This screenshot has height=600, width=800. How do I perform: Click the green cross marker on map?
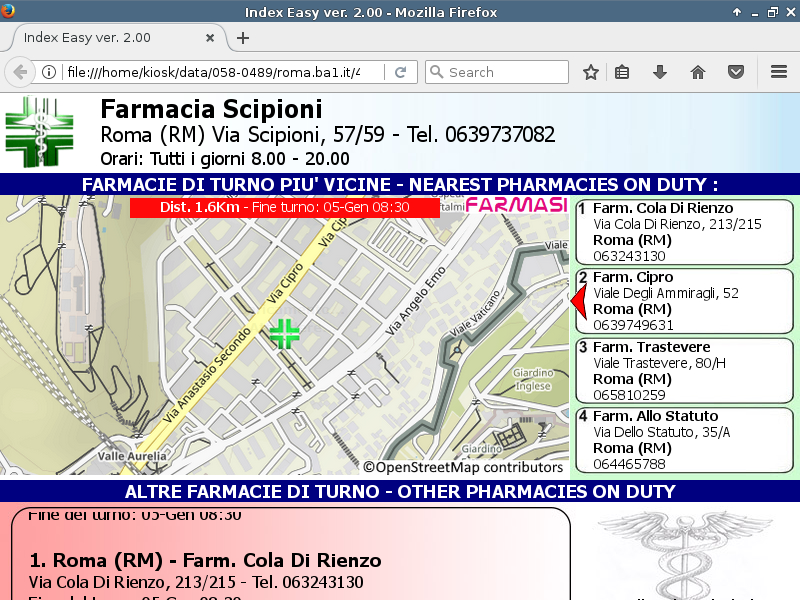pyautogui.click(x=284, y=334)
